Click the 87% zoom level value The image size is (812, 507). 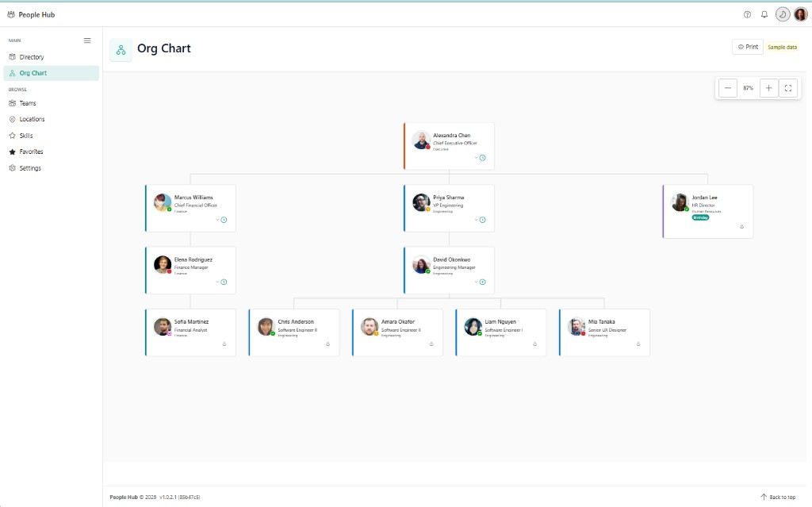pyautogui.click(x=748, y=88)
